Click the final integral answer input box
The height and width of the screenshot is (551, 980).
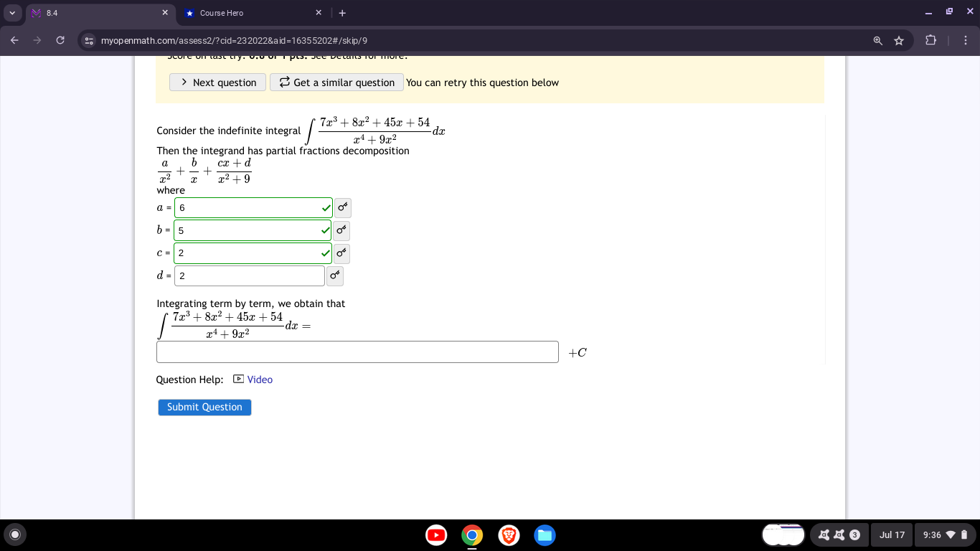357,352
